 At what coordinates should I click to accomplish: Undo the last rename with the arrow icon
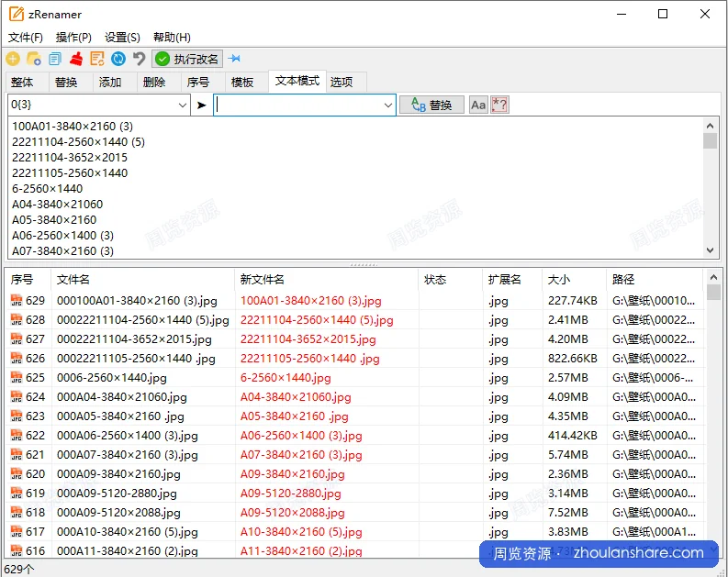pos(140,59)
